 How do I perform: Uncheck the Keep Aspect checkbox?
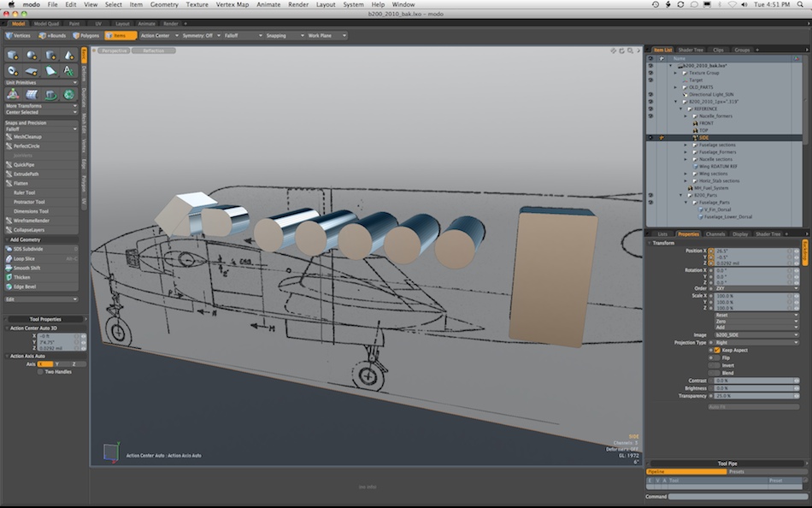click(x=716, y=350)
